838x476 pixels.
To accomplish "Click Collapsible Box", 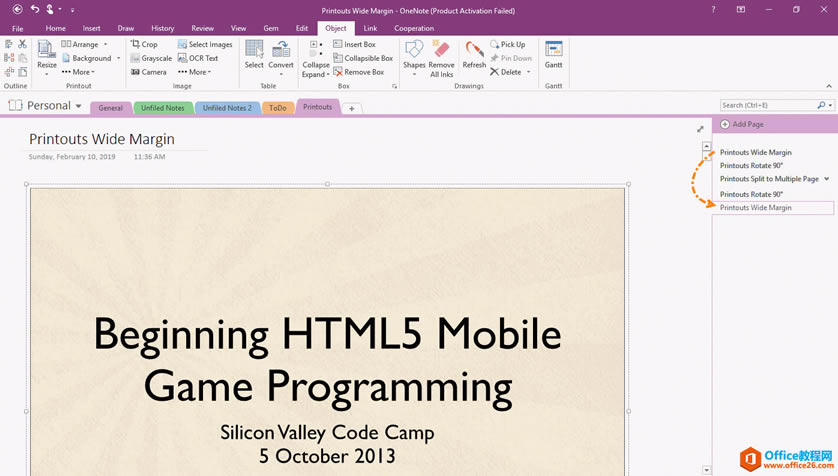I will [363, 58].
